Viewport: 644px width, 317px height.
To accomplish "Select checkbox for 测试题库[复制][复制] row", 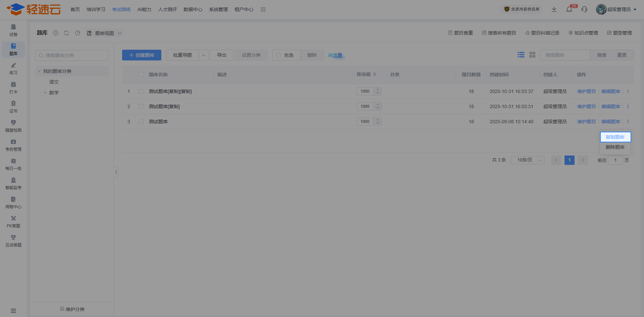I will 141,91.
